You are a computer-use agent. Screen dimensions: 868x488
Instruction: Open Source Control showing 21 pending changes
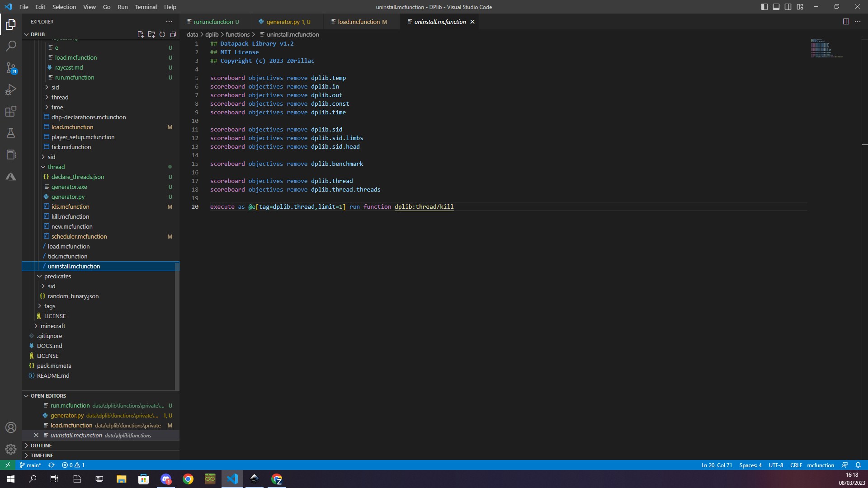(11, 68)
